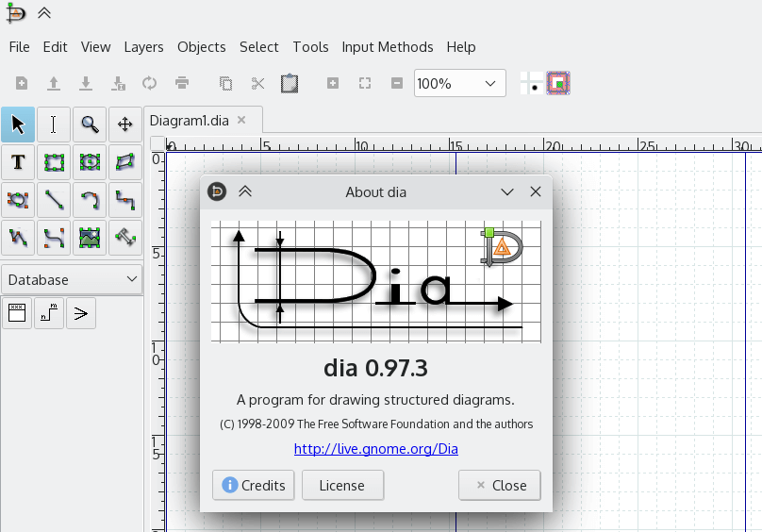Screen dimensions: 762x532
Task: Close the Diagram1.dia tab
Action: click(241, 120)
